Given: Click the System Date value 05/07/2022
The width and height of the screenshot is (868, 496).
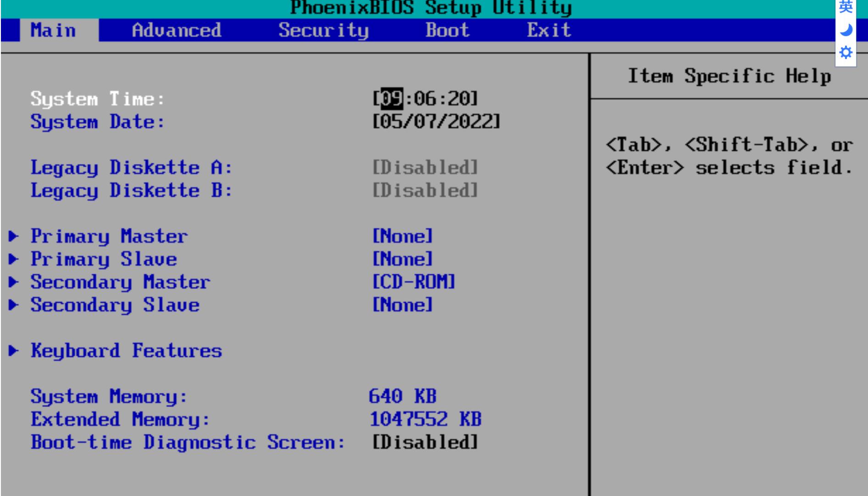Looking at the screenshot, I should click(x=436, y=122).
